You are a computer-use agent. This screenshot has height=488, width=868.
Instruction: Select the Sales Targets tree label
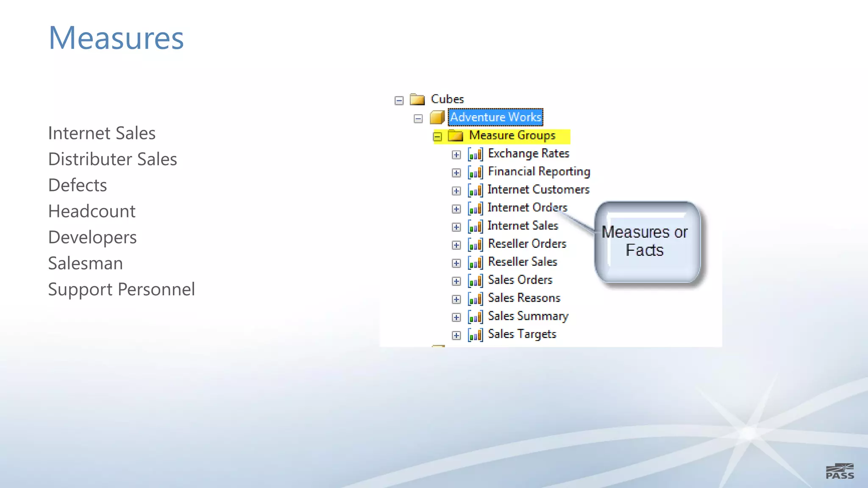(522, 335)
